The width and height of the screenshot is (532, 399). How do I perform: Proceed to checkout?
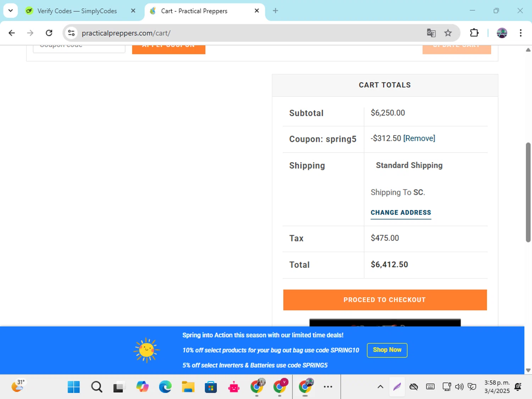pos(385,300)
